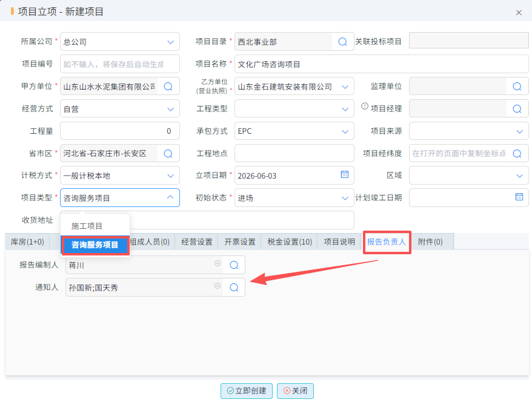The height and width of the screenshot is (408, 532).
Task: Focus 工程量 input field
Action: 120,131
